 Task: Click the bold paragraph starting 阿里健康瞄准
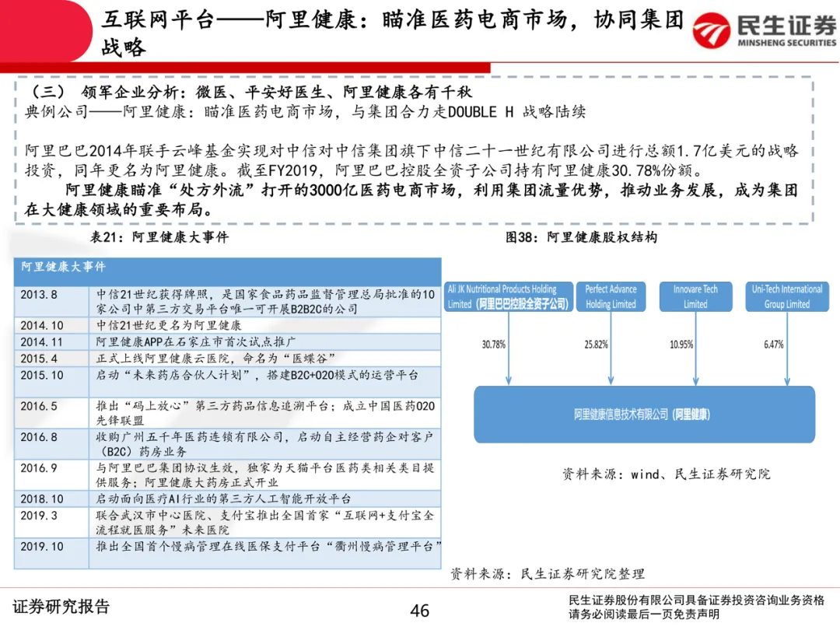click(x=411, y=199)
